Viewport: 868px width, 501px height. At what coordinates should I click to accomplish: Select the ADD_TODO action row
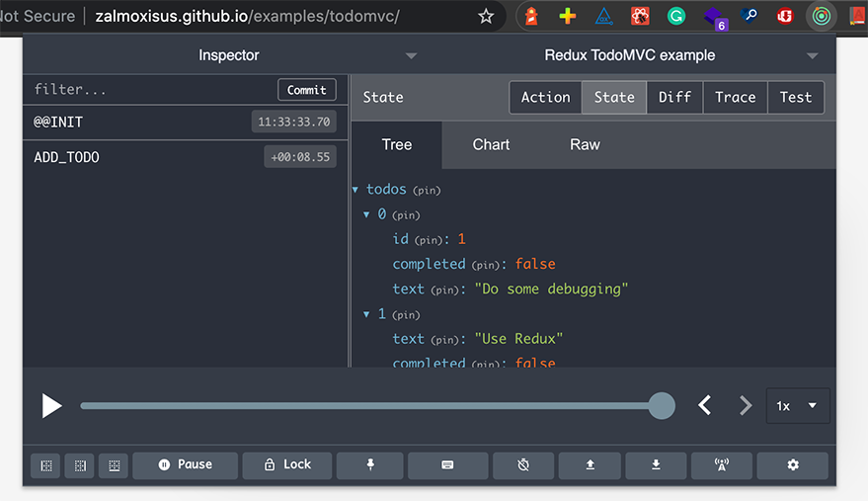click(186, 157)
